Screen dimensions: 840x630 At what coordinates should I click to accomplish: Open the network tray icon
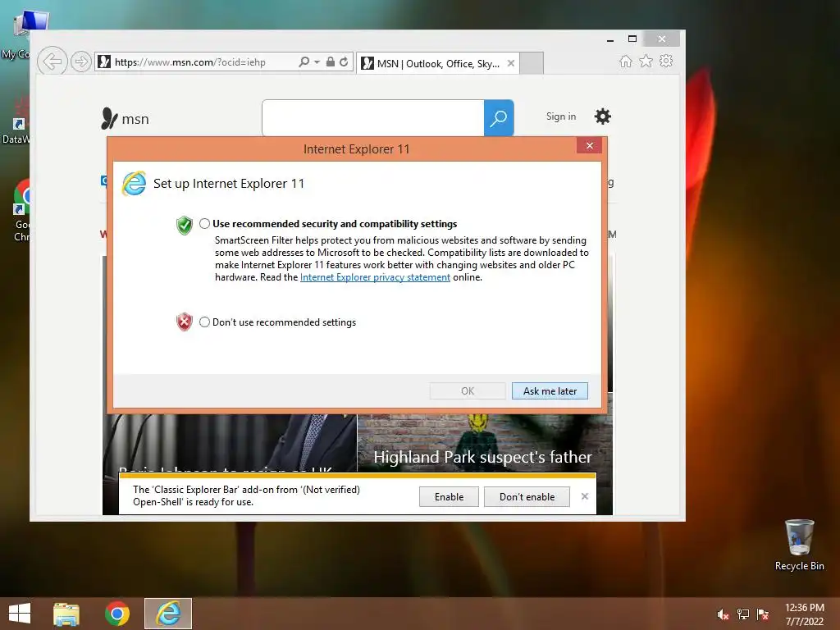click(743, 614)
